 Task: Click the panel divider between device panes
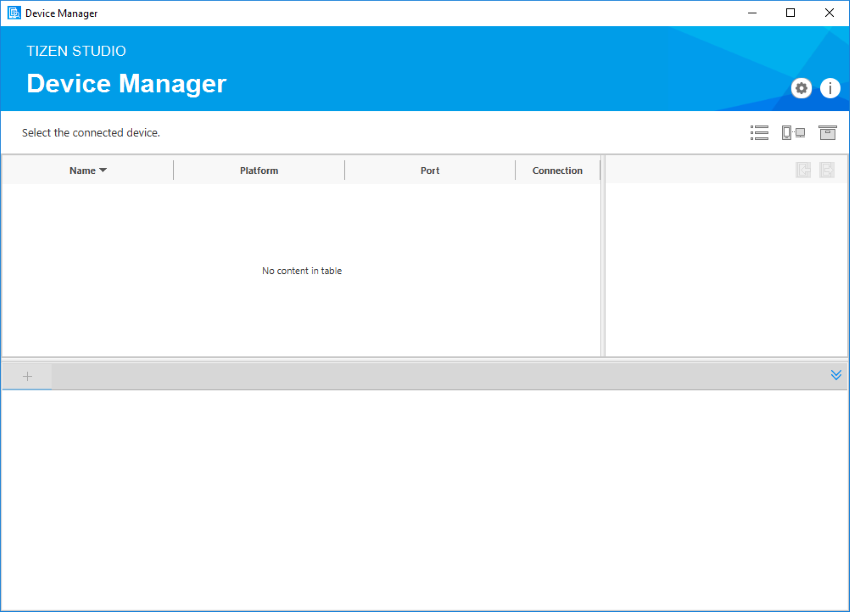pos(602,260)
